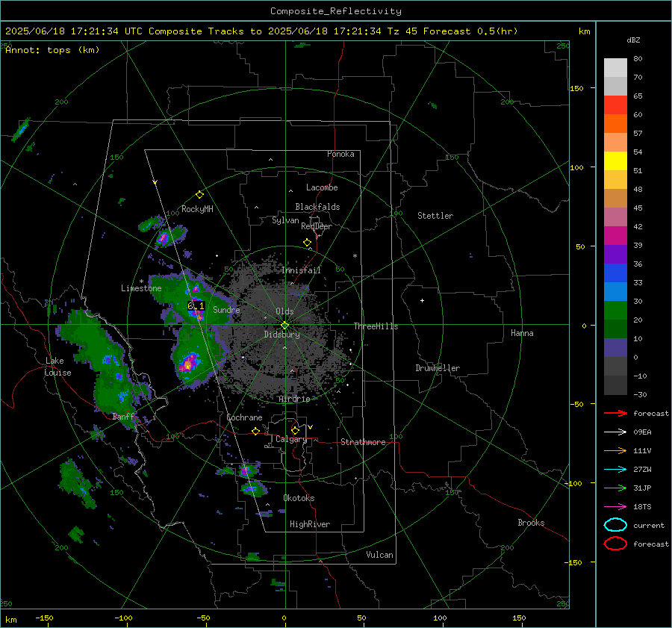
Task: Click the 6.1 storm tops annotation
Action: [196, 306]
